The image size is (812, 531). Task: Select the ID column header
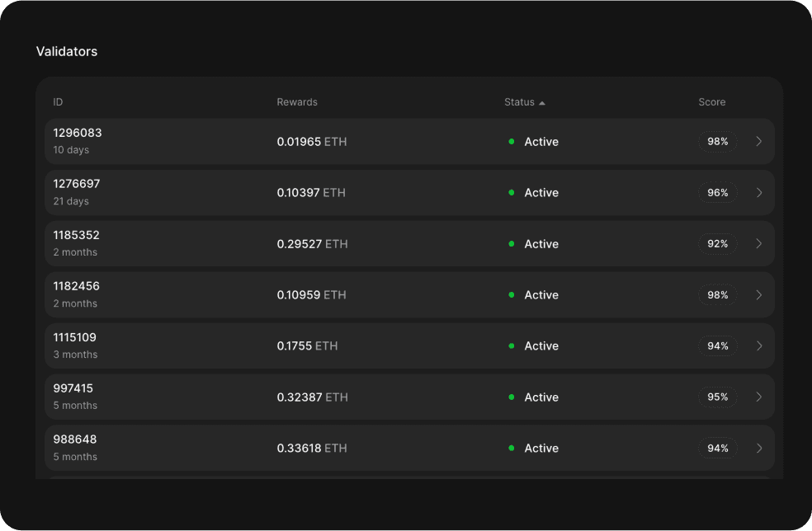tap(57, 101)
